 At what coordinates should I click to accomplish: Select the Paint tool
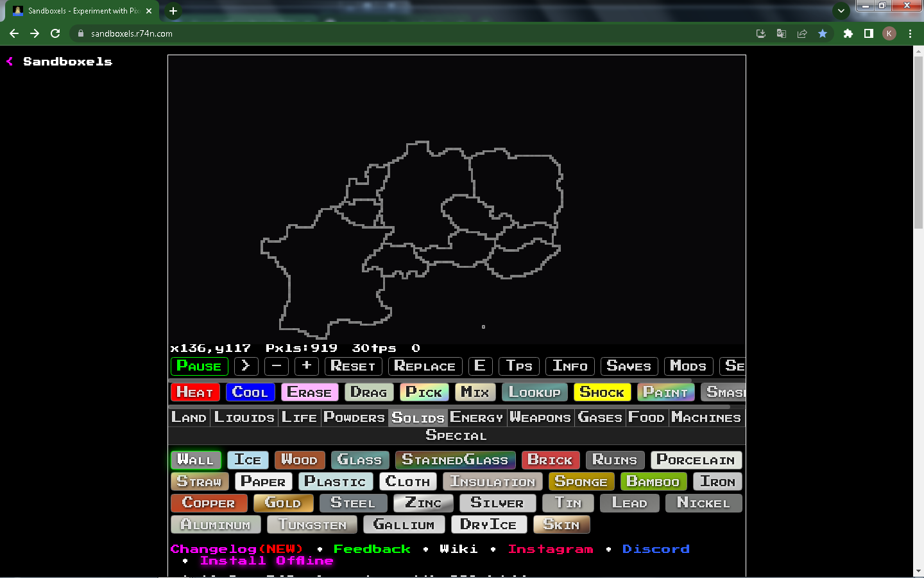tap(665, 392)
